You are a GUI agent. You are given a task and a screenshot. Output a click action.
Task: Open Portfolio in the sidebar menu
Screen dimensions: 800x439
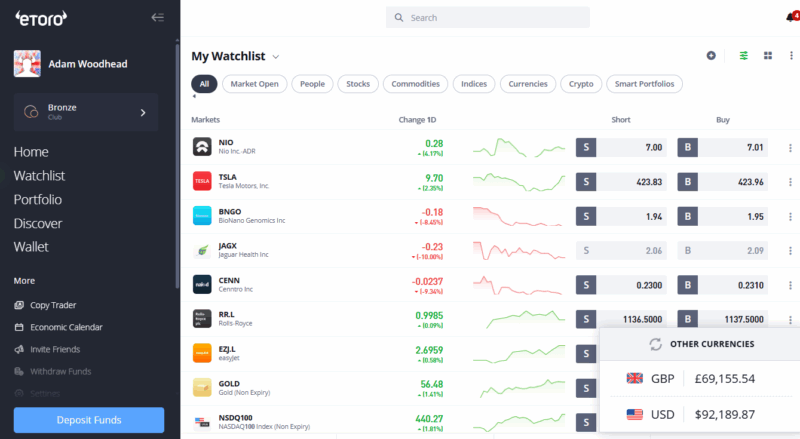pos(38,199)
